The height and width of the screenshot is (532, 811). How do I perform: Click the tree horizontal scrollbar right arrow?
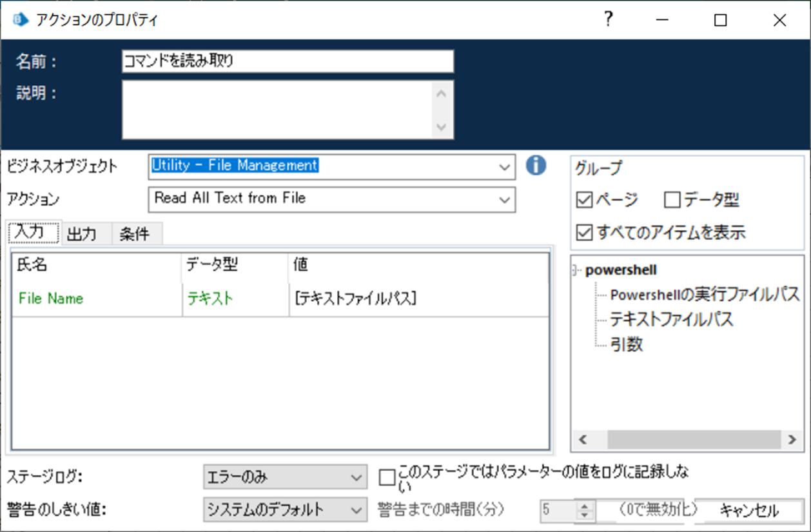point(792,440)
